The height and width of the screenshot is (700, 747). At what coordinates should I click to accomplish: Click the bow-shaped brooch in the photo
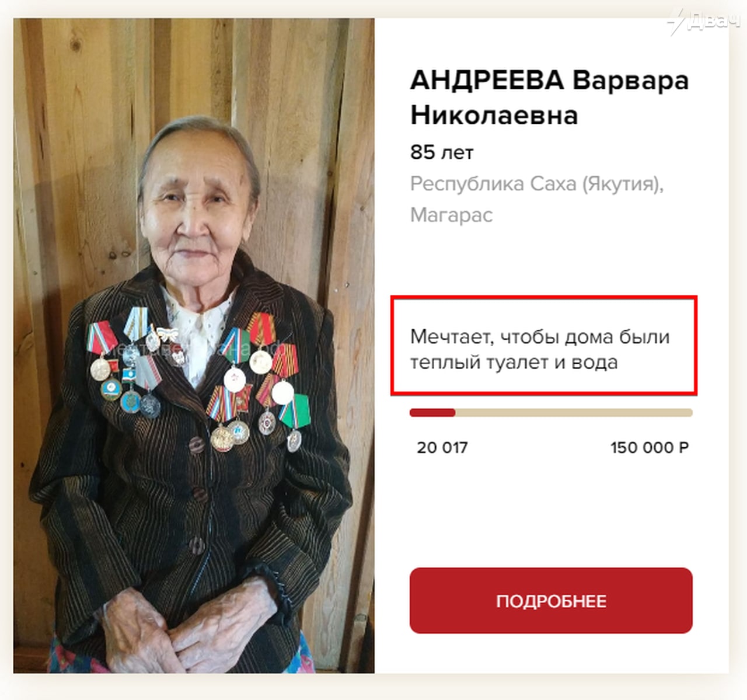[168, 334]
